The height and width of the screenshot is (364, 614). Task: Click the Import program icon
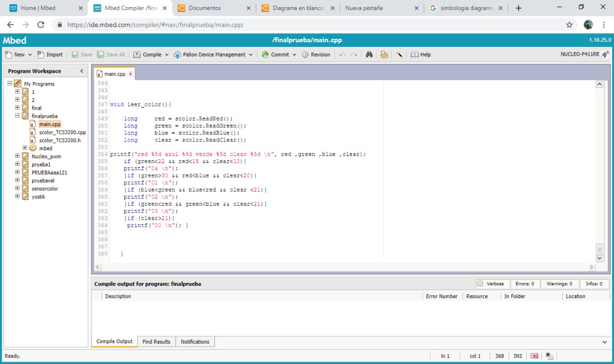coord(41,55)
